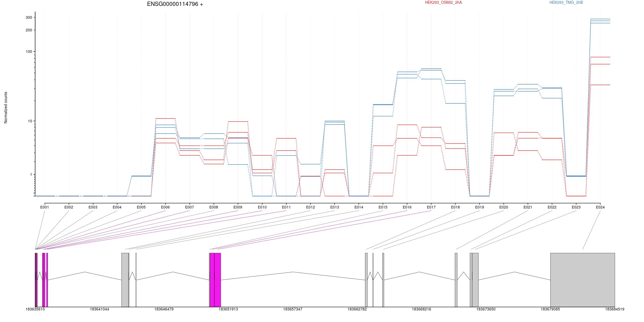Click y-axis tick value 100

[x=29, y=52]
